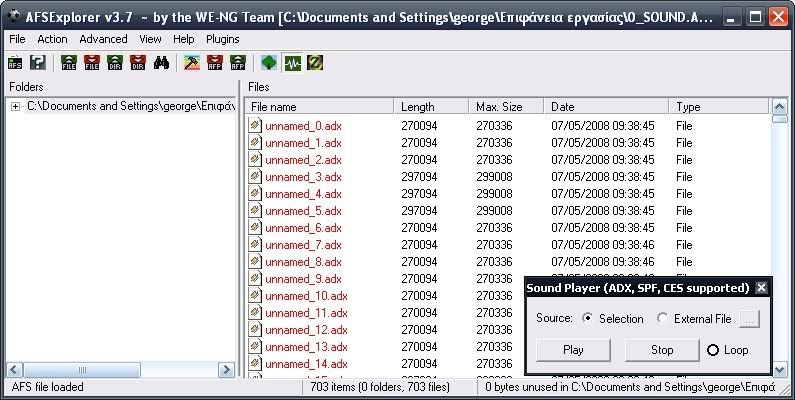This screenshot has width=795, height=400.
Task: Sort by the Length column header
Action: [431, 106]
